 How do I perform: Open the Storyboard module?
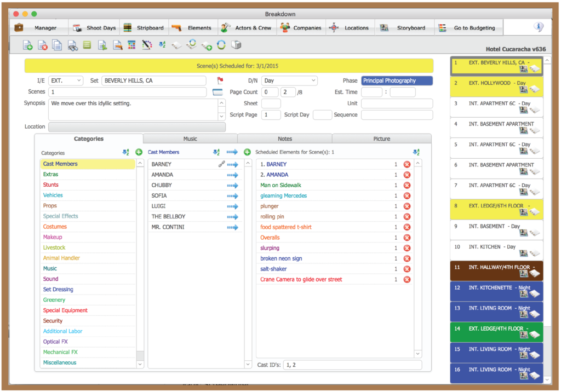405,27
